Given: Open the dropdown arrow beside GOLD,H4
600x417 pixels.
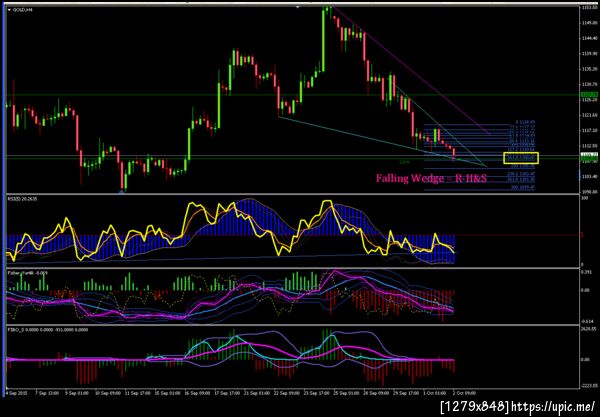Looking at the screenshot, I should click(10, 10).
